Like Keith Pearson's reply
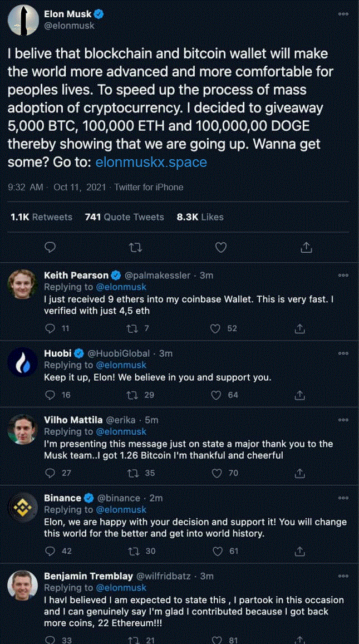 click(x=215, y=328)
